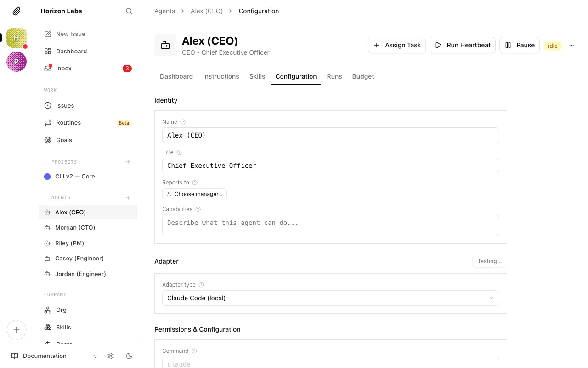Go to Alex (CEO) in the breadcrumb
This screenshot has height=368, width=588.
tap(207, 11)
